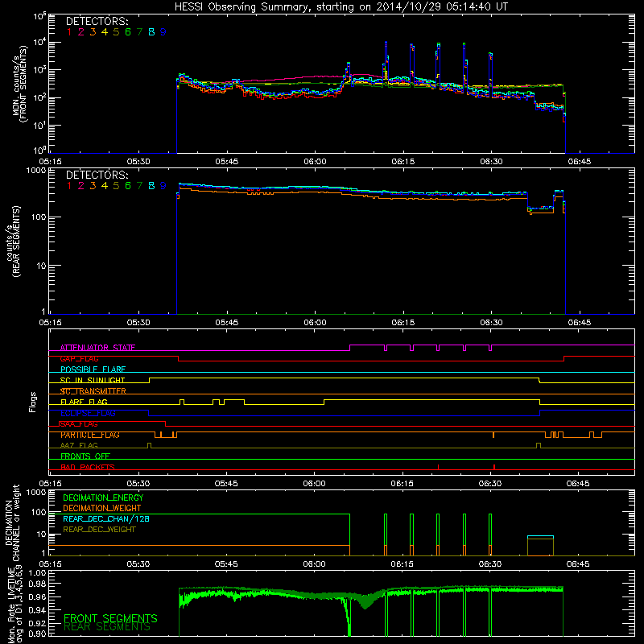Click 05:45 tick label under rear segments plot
644x644 pixels.
(x=227, y=323)
